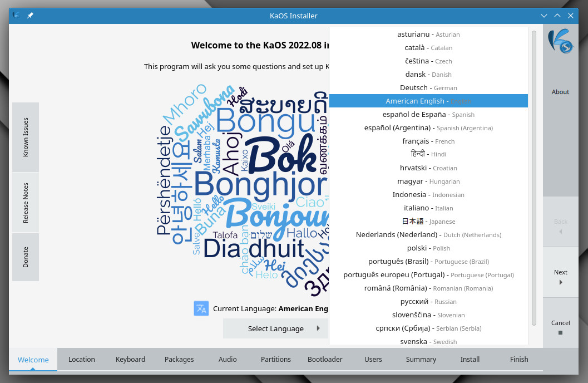Screen dimensions: 588x383
Task: Switch to the Partitions tab
Action: pyautogui.click(x=275, y=360)
